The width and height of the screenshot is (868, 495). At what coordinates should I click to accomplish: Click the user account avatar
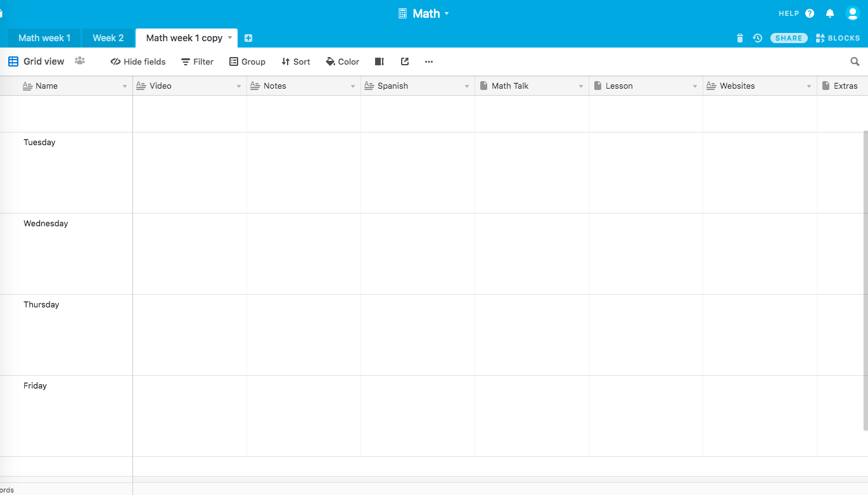pos(852,13)
